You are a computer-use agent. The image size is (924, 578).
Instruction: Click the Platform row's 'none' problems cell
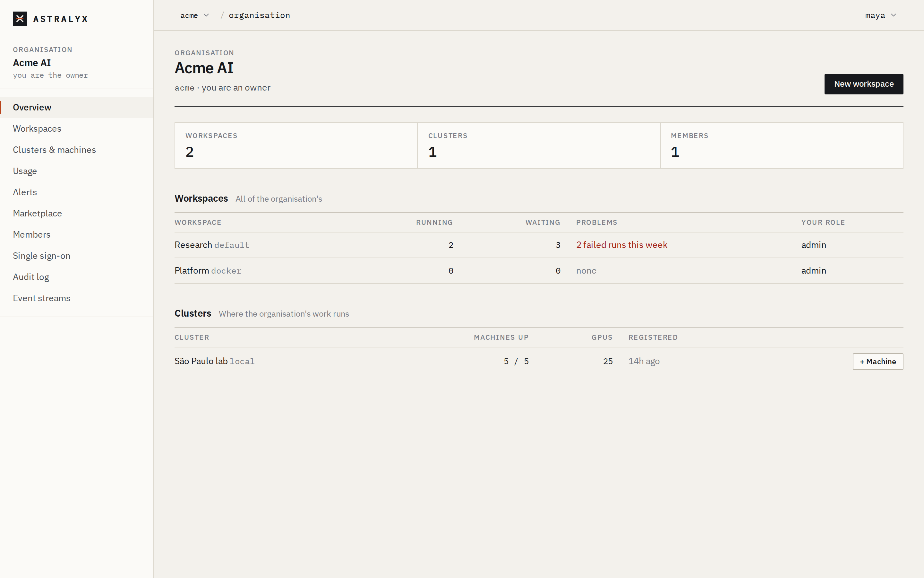586,271
